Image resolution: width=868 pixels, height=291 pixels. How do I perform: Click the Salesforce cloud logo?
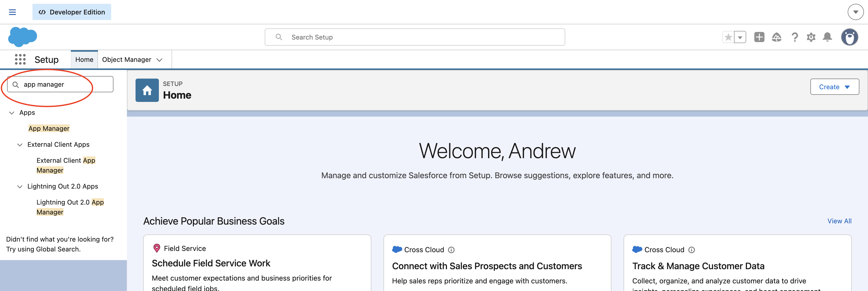(23, 37)
